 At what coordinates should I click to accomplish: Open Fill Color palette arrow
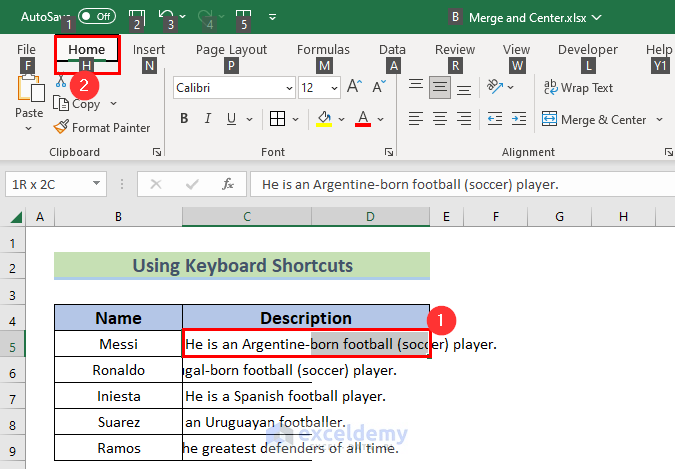[x=341, y=119]
